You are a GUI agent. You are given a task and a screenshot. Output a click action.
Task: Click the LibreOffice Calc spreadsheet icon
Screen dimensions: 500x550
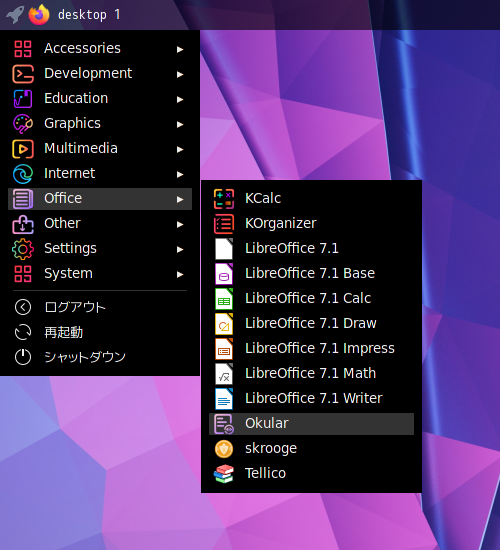click(x=224, y=299)
